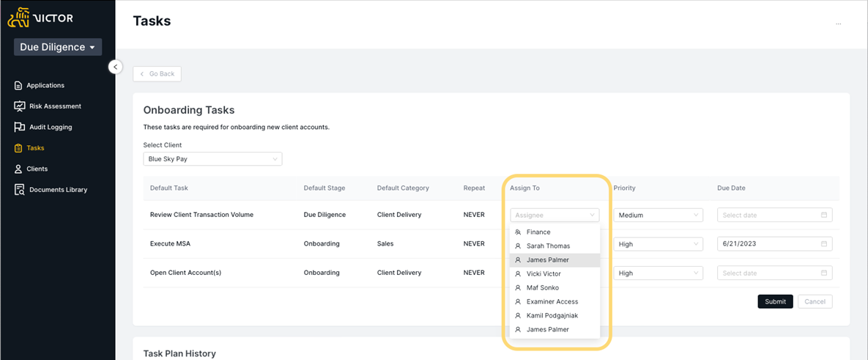
Task: Click the Tasks clipboard icon
Action: [x=19, y=148]
